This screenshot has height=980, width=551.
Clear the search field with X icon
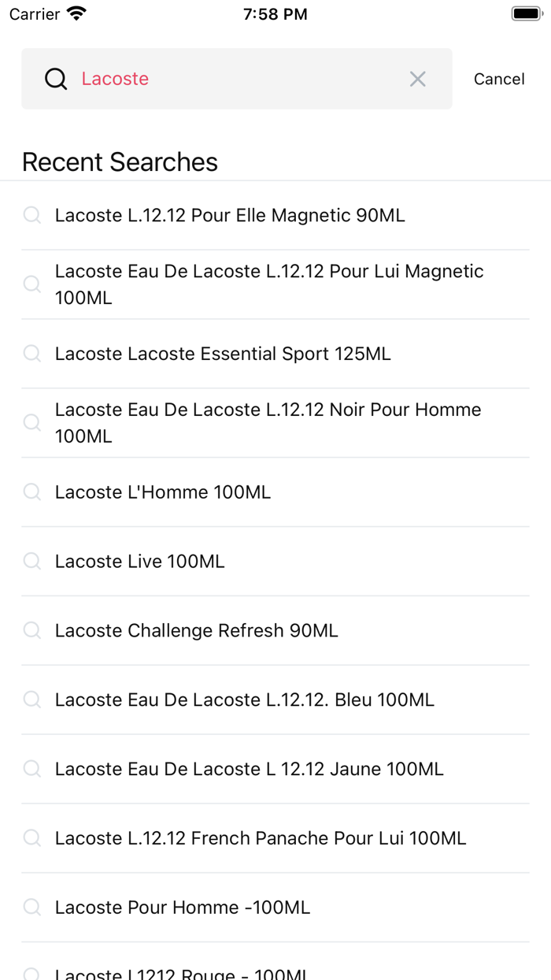coord(417,79)
